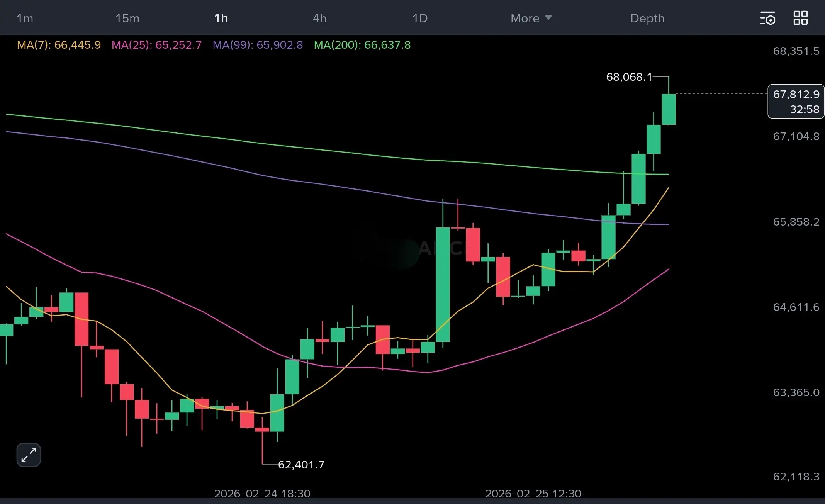
Task: Click the latest green candlestick
Action: pos(669,109)
